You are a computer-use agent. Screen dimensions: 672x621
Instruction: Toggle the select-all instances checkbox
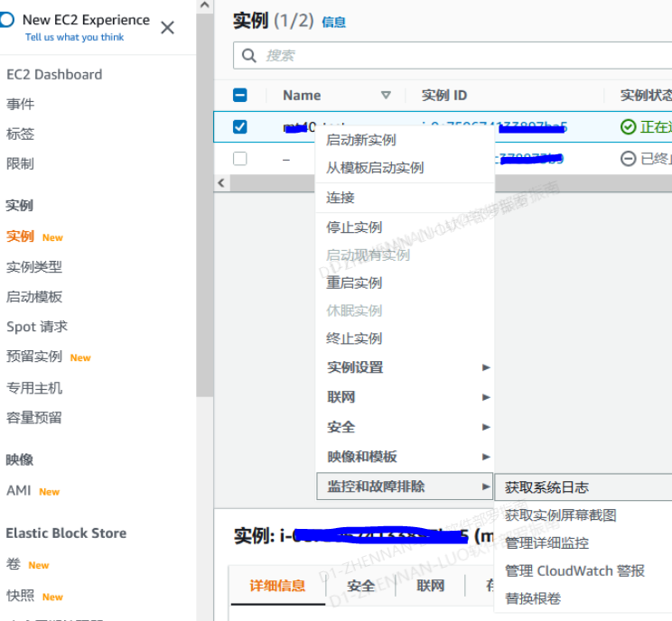(240, 96)
